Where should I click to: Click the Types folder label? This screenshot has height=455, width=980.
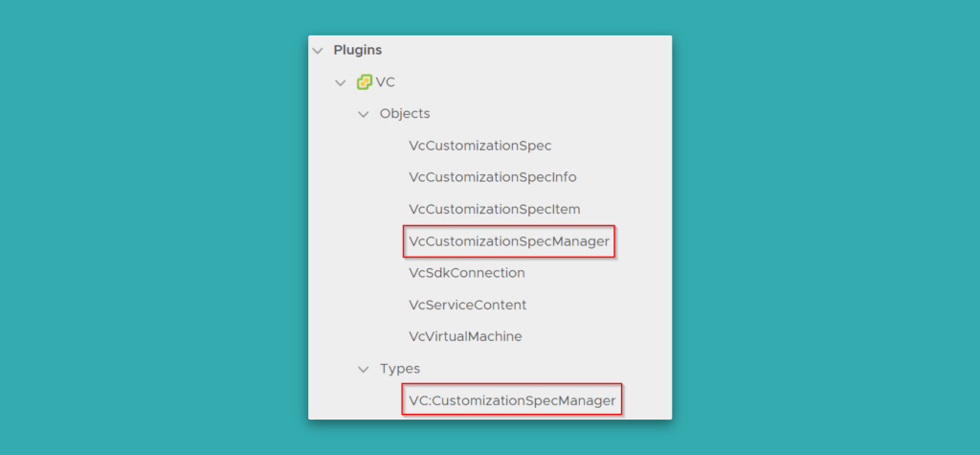(x=400, y=369)
